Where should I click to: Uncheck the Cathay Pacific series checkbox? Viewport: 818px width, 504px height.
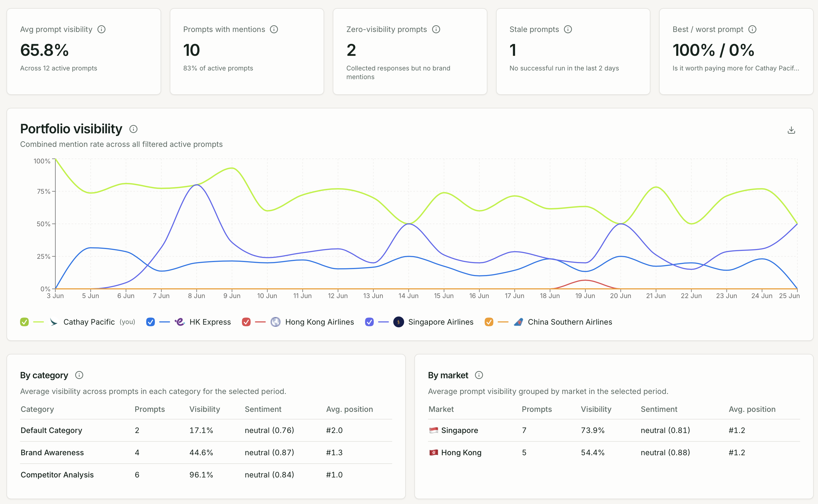pyautogui.click(x=24, y=322)
